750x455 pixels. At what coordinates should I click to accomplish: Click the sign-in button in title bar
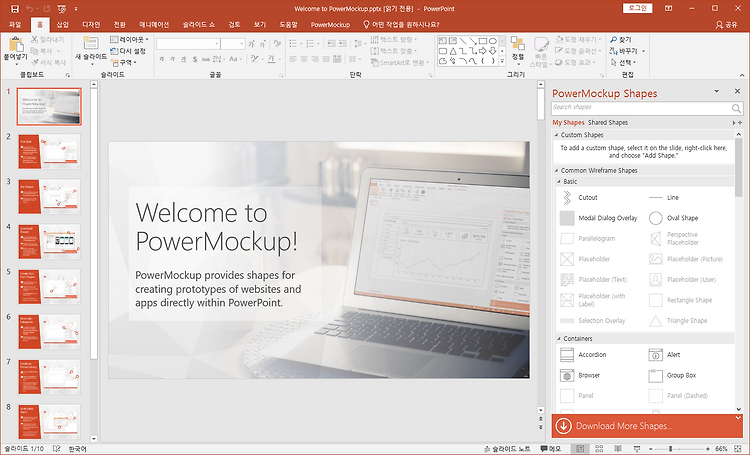pyautogui.click(x=638, y=9)
